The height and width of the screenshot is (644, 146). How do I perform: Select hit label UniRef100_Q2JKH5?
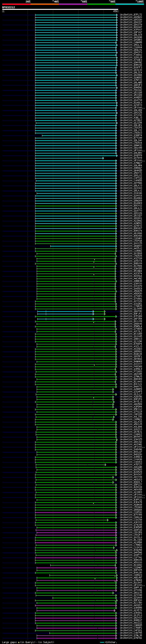(x=131, y=309)
